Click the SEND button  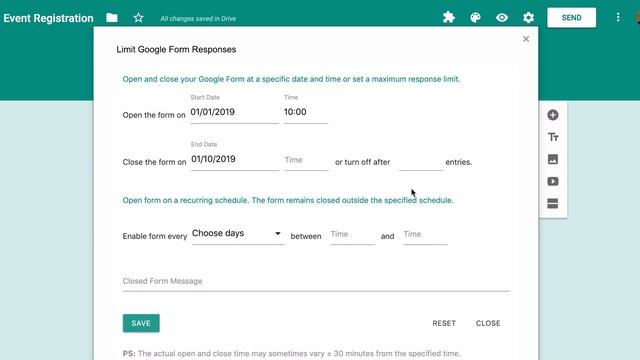tap(571, 18)
